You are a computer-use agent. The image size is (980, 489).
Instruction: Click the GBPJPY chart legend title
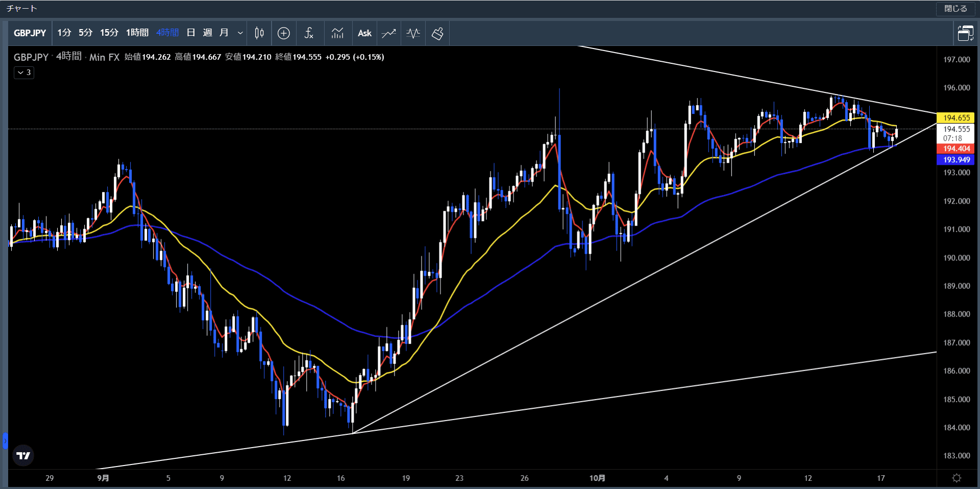point(31,57)
